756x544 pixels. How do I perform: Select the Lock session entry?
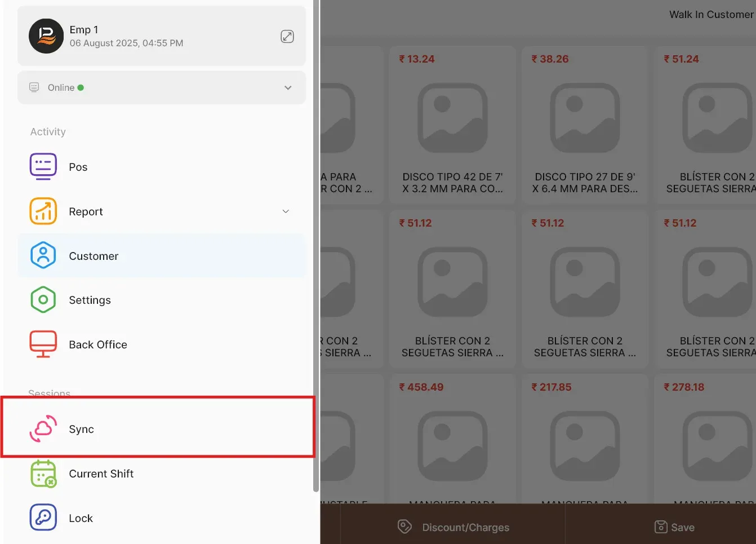coord(162,518)
